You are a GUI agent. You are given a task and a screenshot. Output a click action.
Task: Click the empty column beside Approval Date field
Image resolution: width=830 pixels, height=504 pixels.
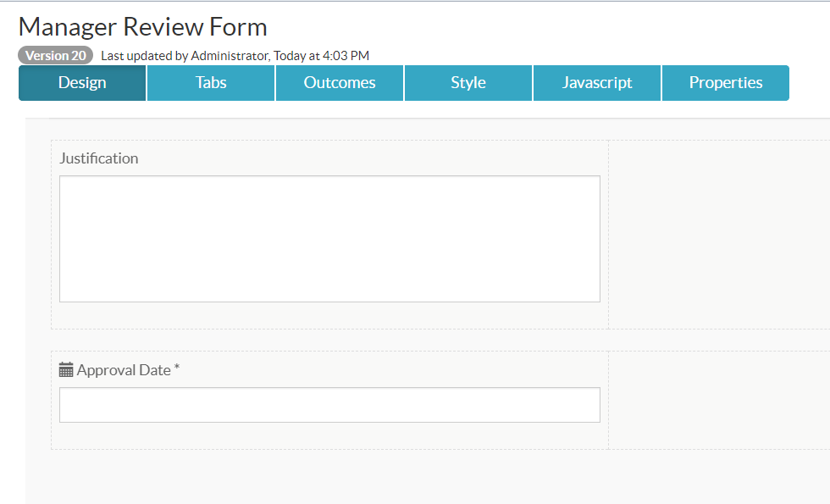tap(718, 398)
